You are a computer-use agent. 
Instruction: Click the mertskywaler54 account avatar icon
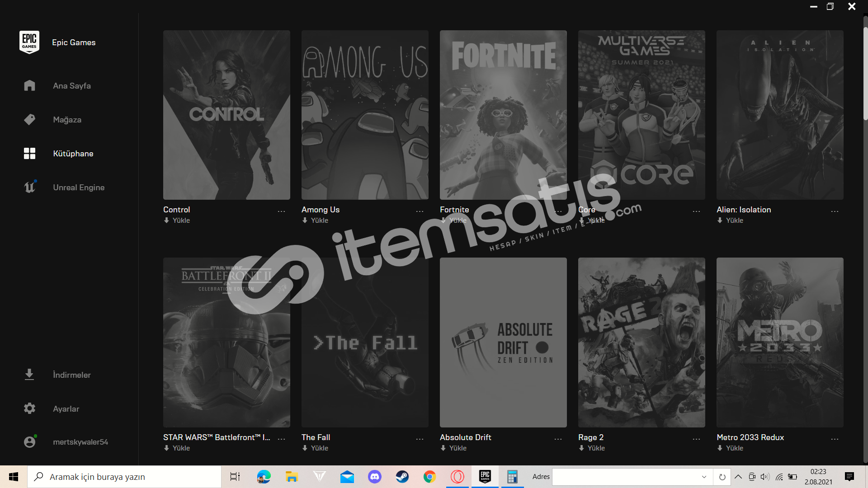pos(29,441)
